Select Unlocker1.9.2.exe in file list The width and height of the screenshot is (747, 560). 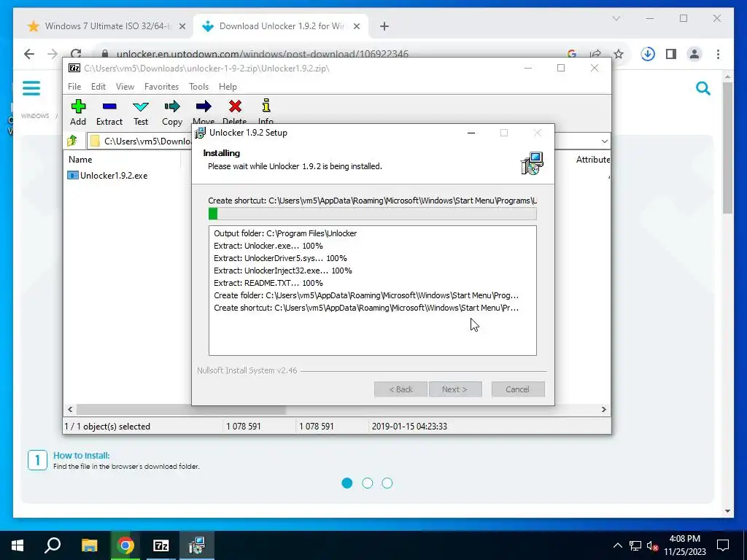click(x=108, y=176)
